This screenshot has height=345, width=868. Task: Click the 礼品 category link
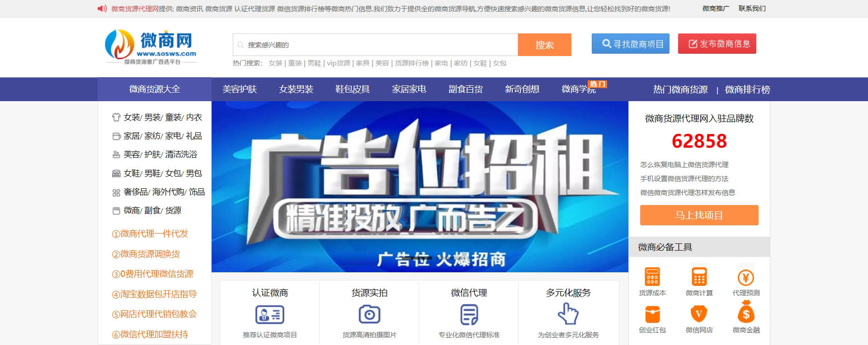(x=194, y=136)
